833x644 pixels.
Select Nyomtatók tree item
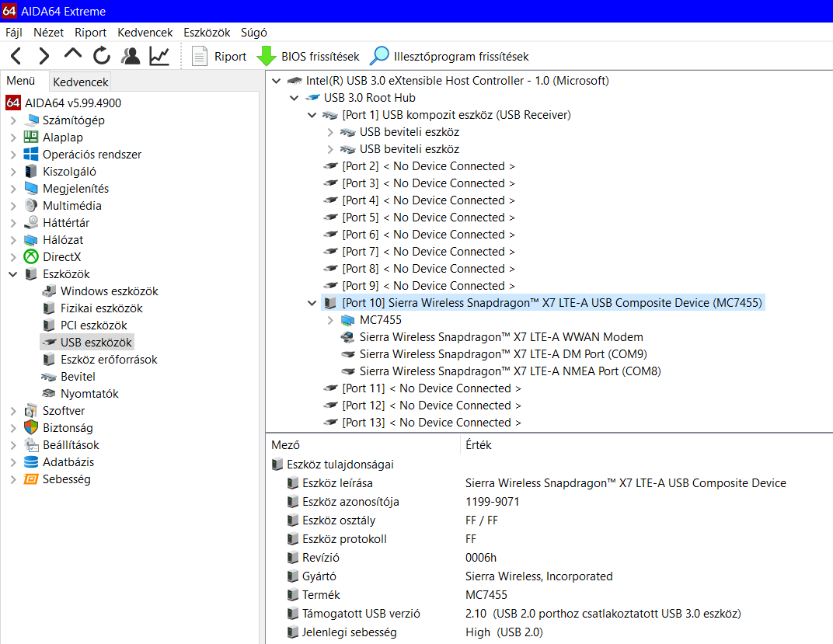[89, 393]
